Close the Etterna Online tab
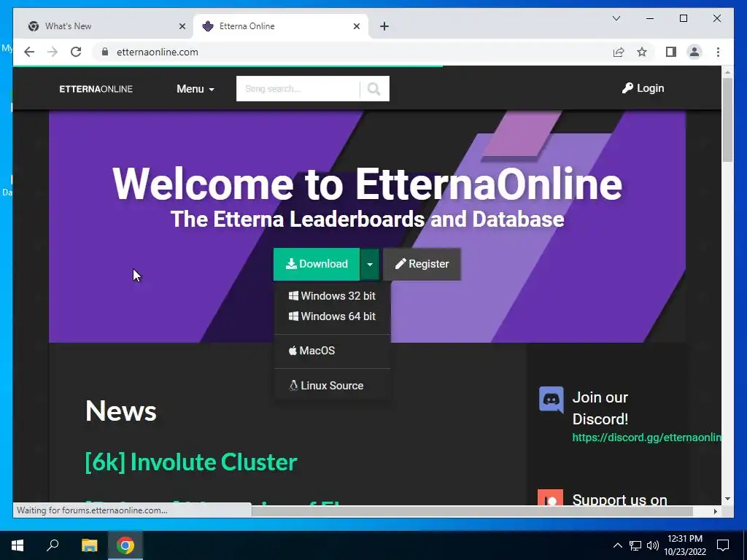The width and height of the screenshot is (747, 560). (356, 26)
